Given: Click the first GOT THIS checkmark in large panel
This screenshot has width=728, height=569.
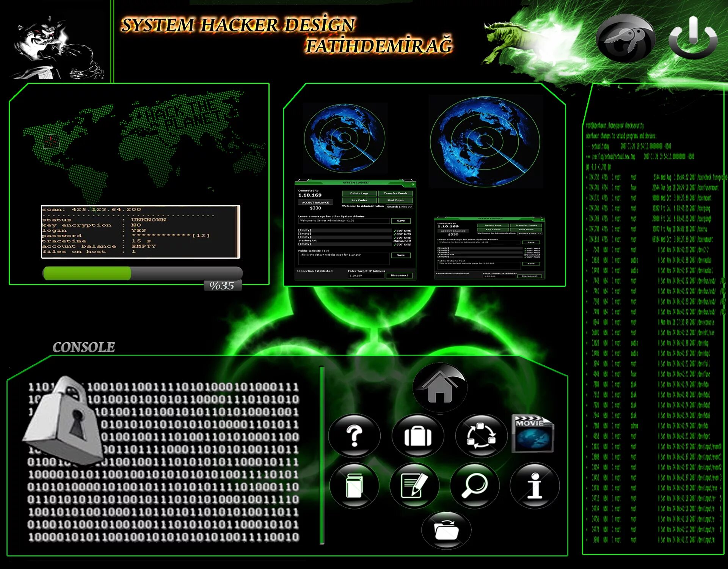Looking at the screenshot, I should point(402,231).
